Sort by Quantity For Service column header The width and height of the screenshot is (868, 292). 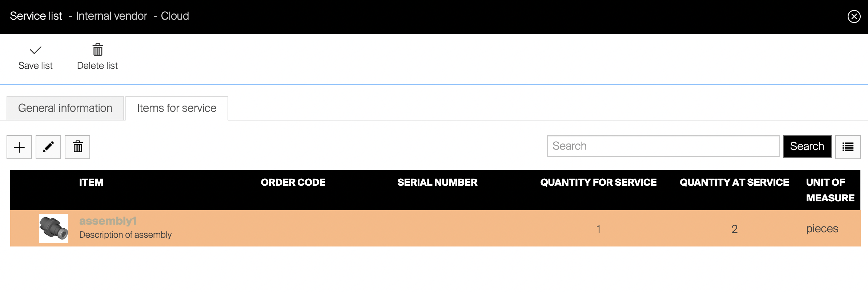coord(598,182)
